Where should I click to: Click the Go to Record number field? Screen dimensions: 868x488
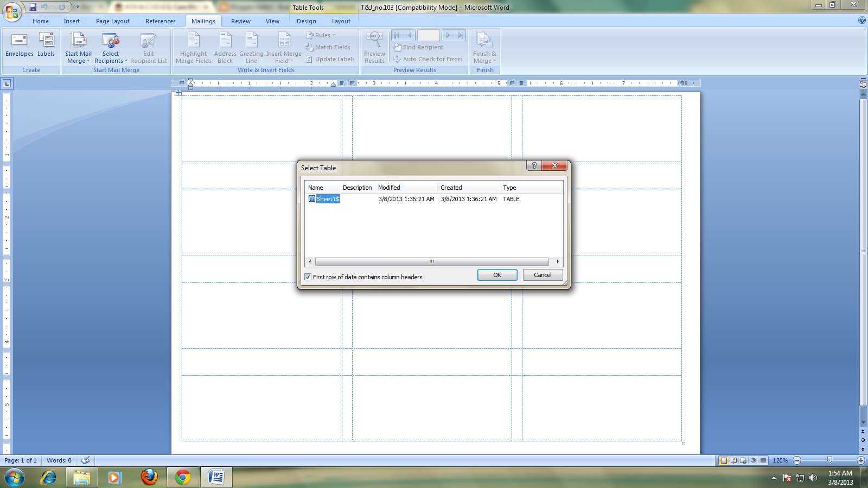[428, 35]
